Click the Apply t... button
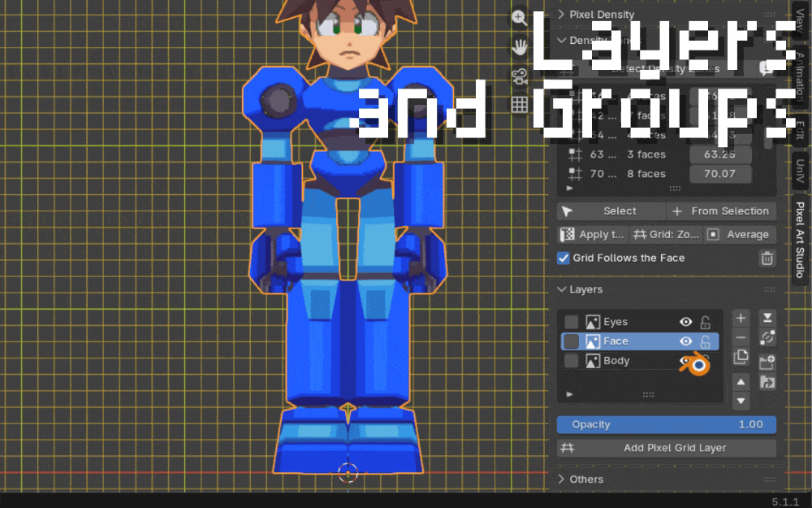 593,234
